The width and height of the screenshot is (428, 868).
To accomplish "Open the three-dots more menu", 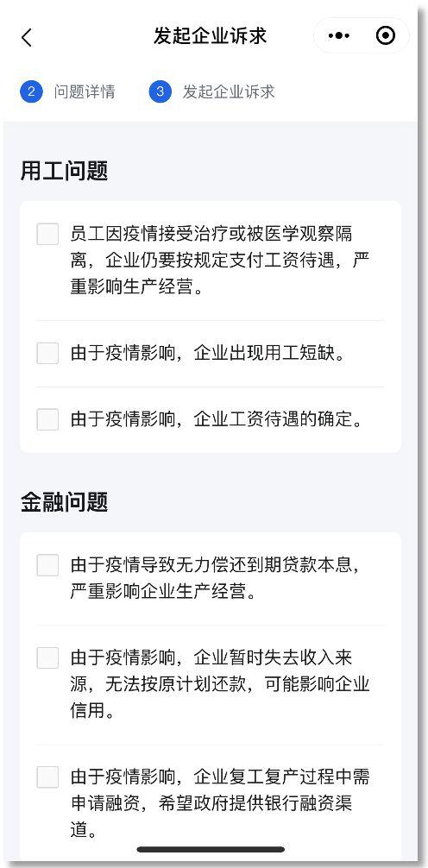I will click(339, 36).
